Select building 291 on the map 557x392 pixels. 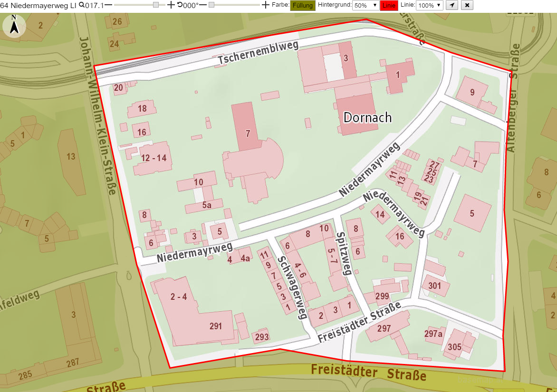click(216, 326)
